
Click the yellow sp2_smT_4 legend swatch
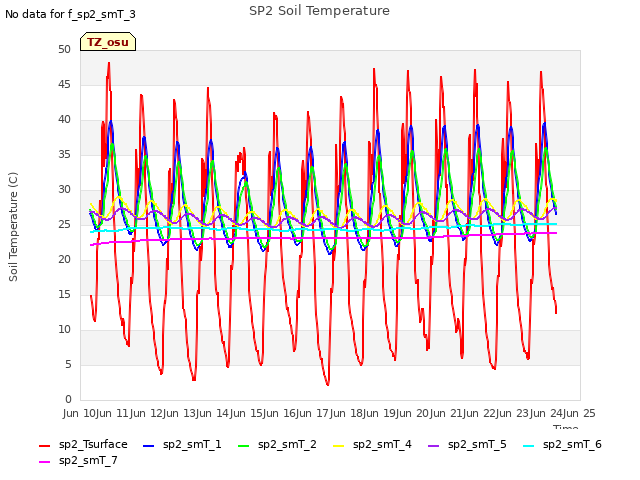tap(339, 446)
